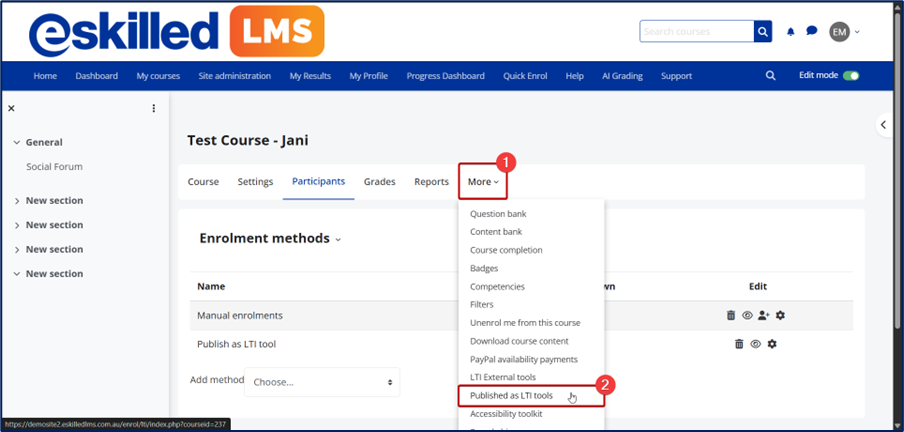Switch to the Grades tab
The width and height of the screenshot is (904, 432).
point(379,182)
